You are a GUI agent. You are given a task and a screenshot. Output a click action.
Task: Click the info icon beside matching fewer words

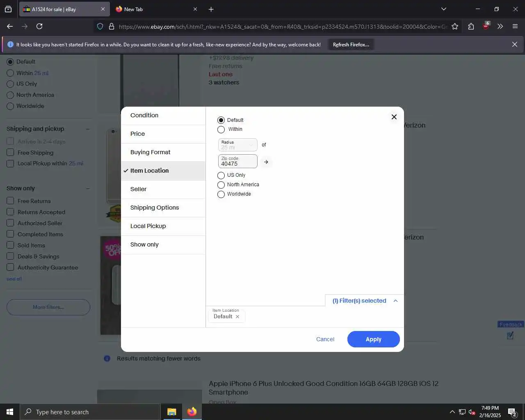coord(107,358)
